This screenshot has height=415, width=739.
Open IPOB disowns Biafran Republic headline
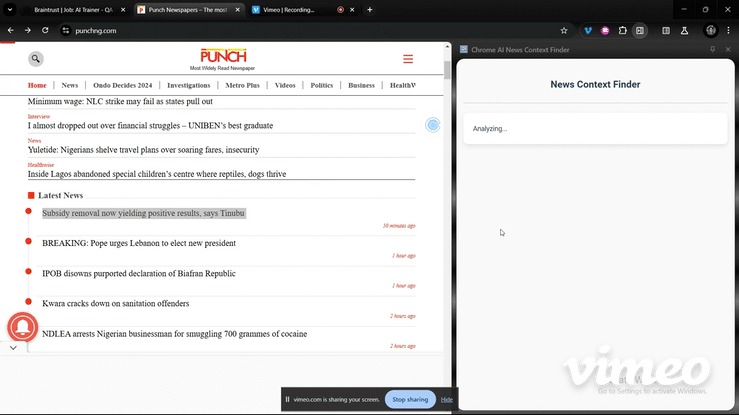click(139, 274)
